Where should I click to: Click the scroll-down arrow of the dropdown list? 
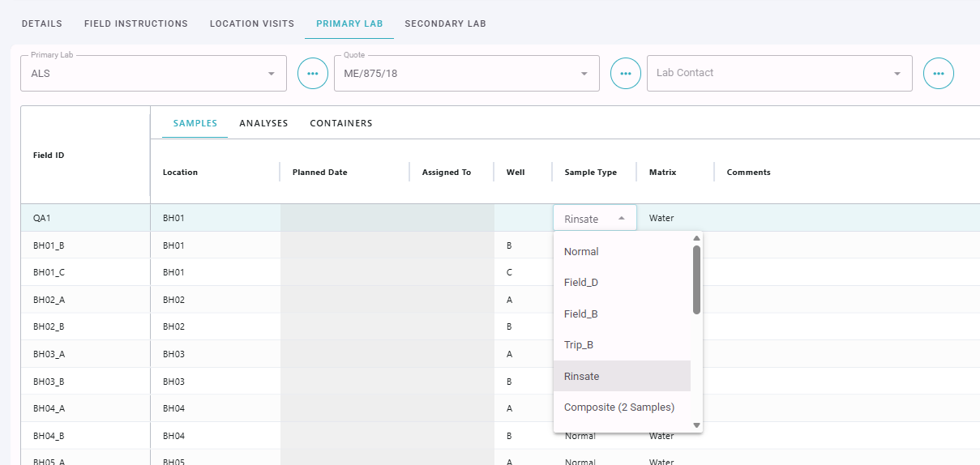(696, 425)
